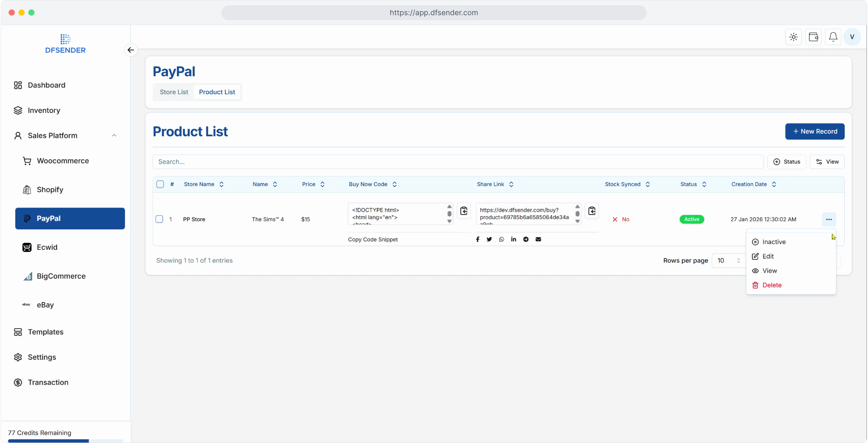Select all rows with header checkbox

coord(160,185)
